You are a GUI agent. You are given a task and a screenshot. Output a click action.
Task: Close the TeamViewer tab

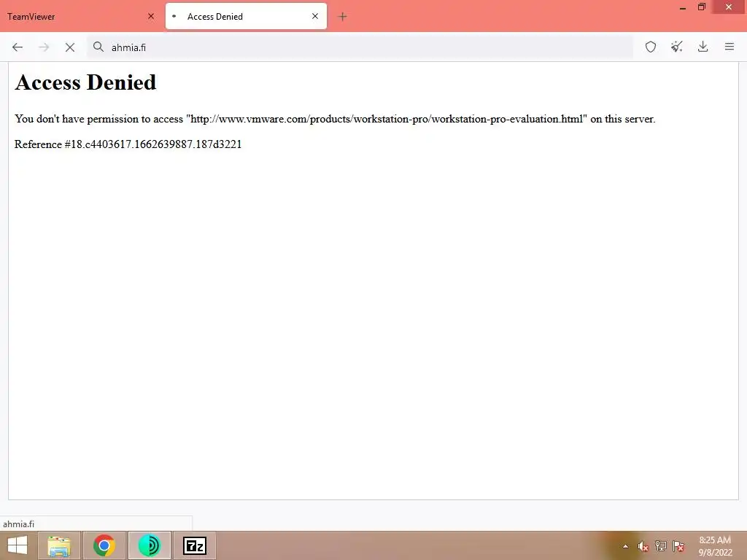(x=151, y=16)
